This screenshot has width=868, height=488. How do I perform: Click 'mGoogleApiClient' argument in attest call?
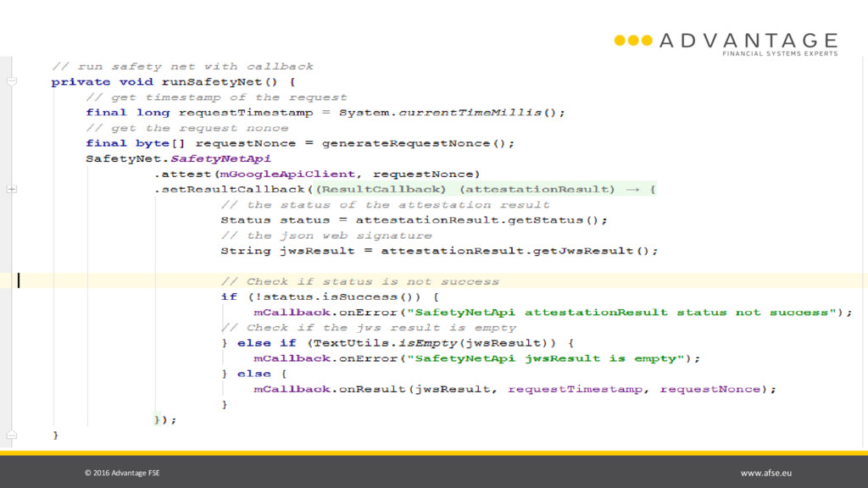click(287, 174)
